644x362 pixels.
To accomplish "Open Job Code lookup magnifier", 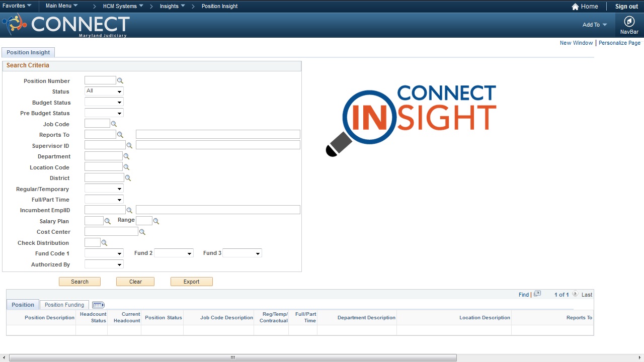I will pos(114,124).
